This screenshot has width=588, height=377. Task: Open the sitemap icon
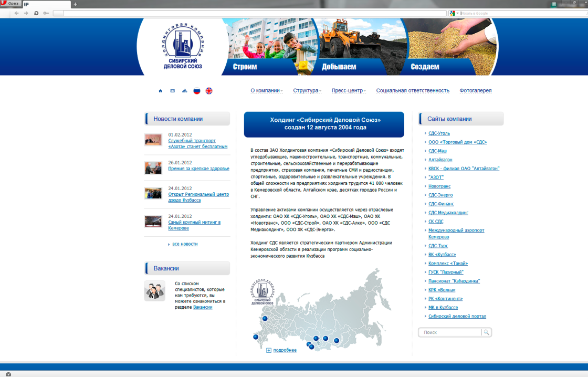pyautogui.click(x=184, y=91)
